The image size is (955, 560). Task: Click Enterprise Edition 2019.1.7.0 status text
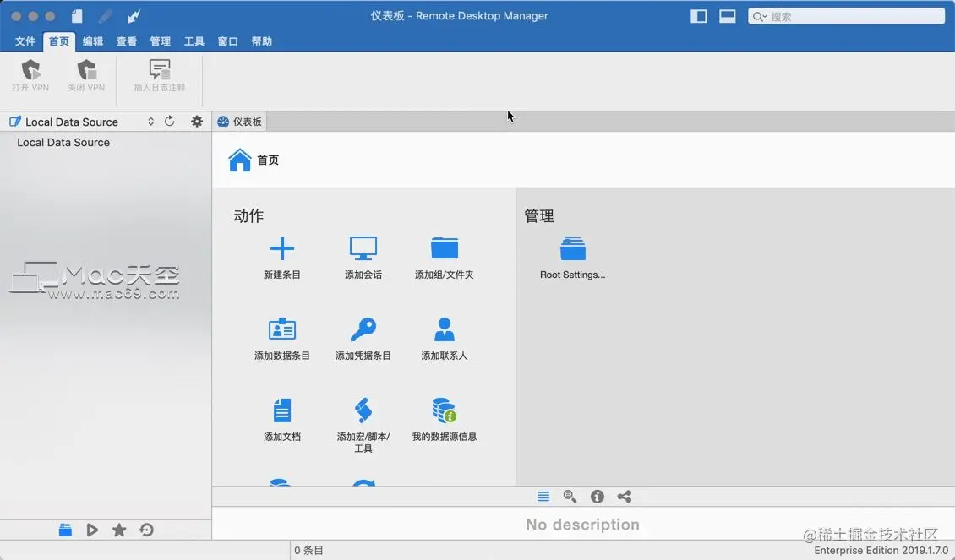point(881,550)
